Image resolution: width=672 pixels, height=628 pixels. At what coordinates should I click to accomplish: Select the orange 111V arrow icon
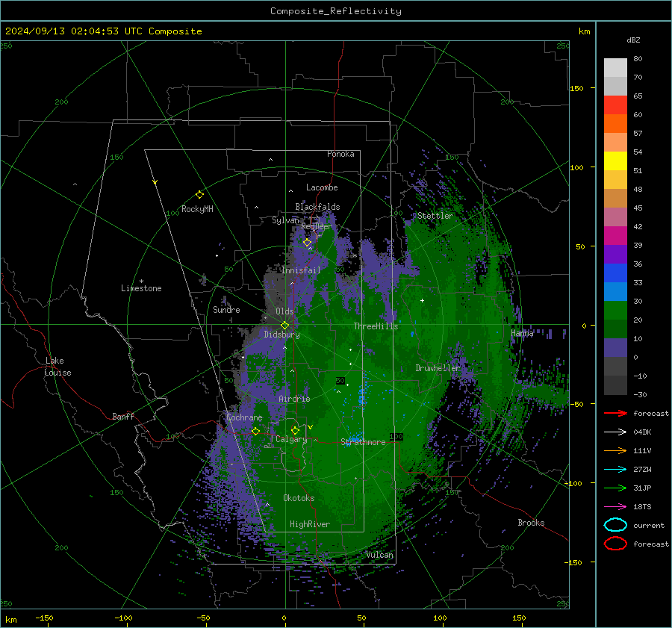pyautogui.click(x=615, y=450)
